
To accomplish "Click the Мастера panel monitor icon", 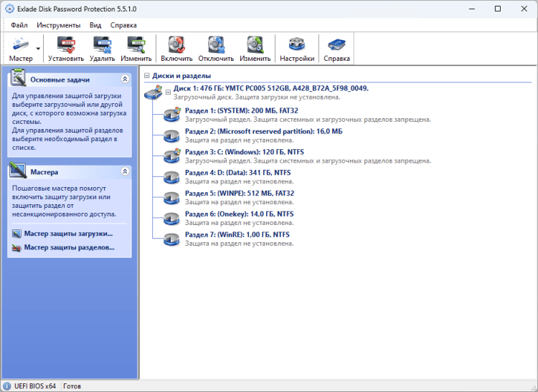I will [18, 170].
